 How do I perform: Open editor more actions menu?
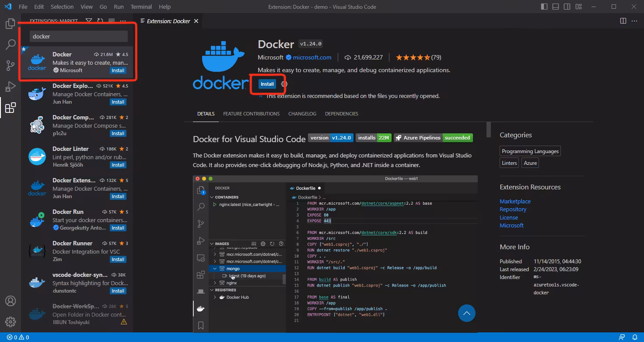tap(635, 21)
